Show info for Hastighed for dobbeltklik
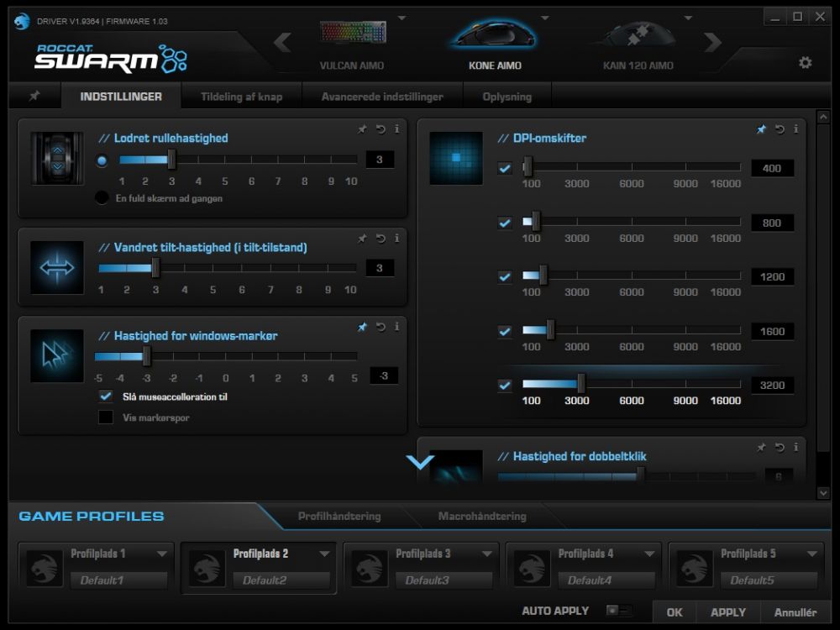This screenshot has width=840, height=630. [x=796, y=448]
